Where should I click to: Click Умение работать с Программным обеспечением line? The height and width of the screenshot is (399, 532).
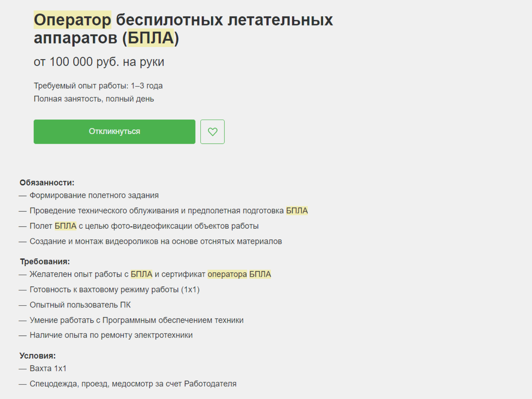(136, 320)
